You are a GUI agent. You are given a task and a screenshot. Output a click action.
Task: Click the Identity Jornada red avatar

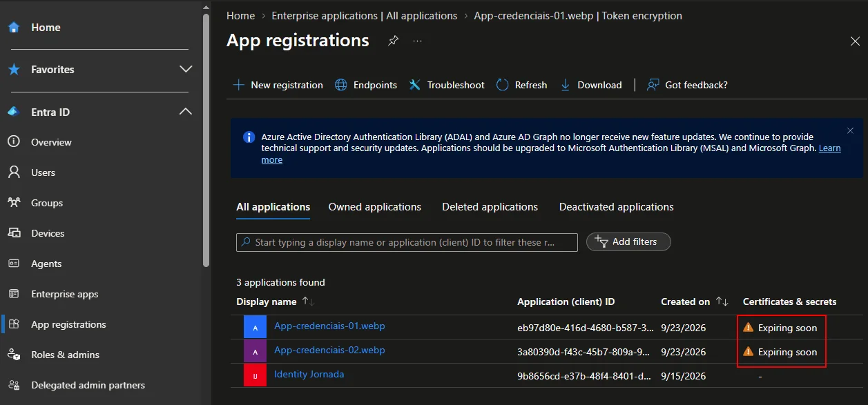(x=255, y=375)
